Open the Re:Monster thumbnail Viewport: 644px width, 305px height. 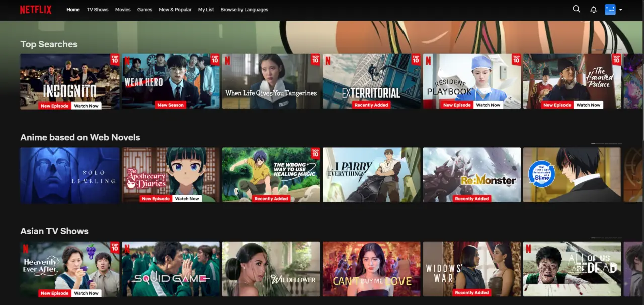pos(472,175)
